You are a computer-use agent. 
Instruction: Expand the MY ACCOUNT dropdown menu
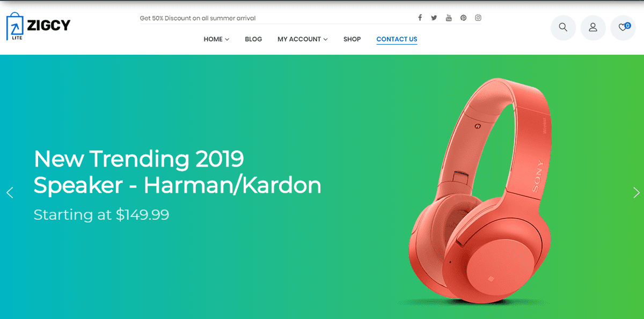click(302, 39)
